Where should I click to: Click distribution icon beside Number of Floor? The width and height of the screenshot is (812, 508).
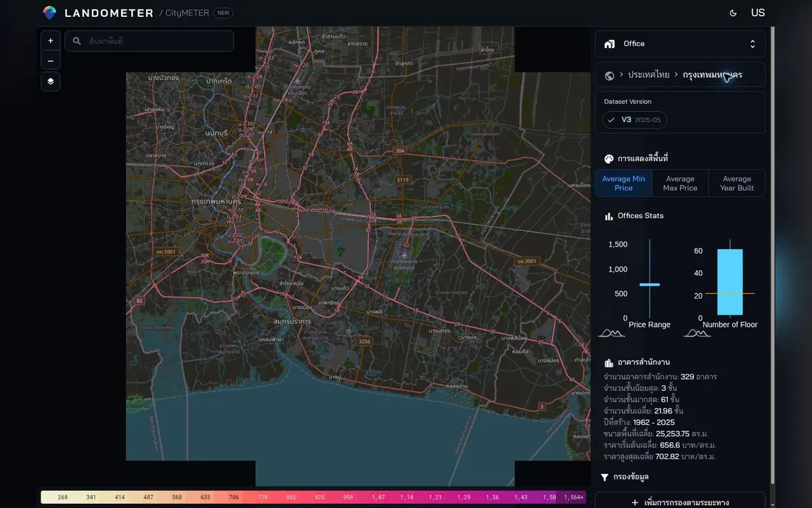[x=697, y=333]
